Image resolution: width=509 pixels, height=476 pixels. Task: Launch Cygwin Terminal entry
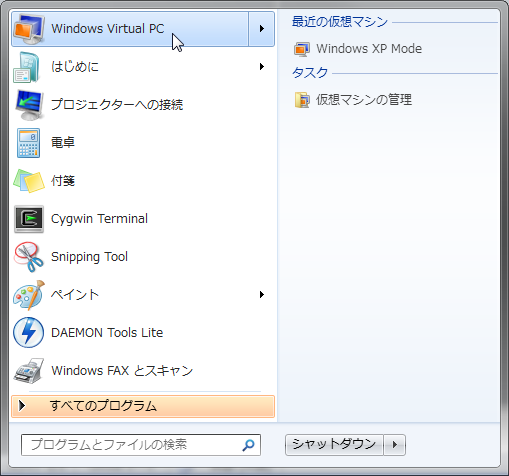143,219
